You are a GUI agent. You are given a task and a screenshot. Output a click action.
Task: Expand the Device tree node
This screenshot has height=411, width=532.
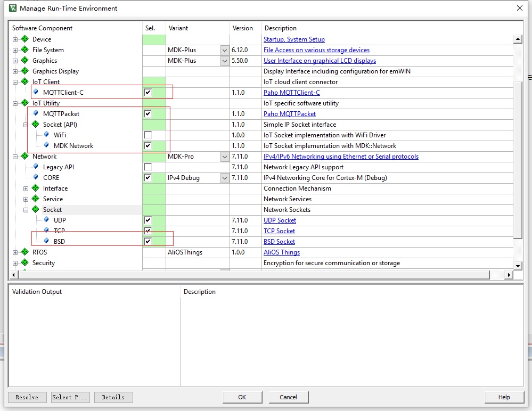point(15,40)
